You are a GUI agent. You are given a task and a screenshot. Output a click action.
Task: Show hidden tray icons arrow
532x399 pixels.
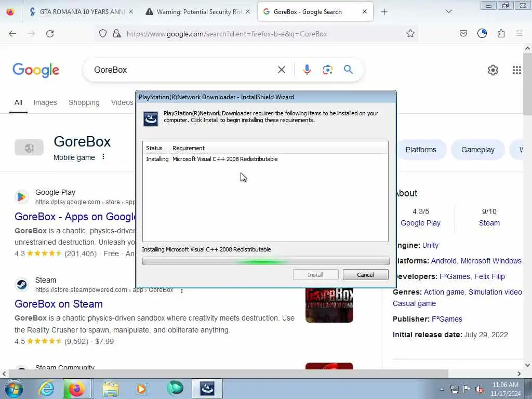442,389
